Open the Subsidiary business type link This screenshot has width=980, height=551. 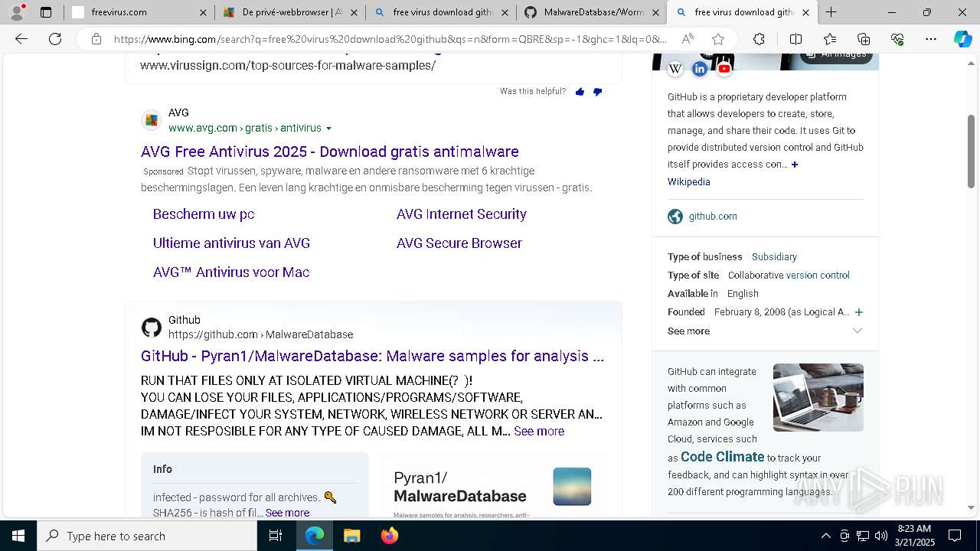[x=774, y=257]
